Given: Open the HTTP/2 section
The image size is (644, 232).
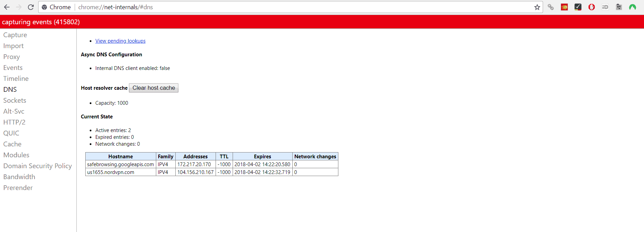Looking at the screenshot, I should pyautogui.click(x=14, y=122).
